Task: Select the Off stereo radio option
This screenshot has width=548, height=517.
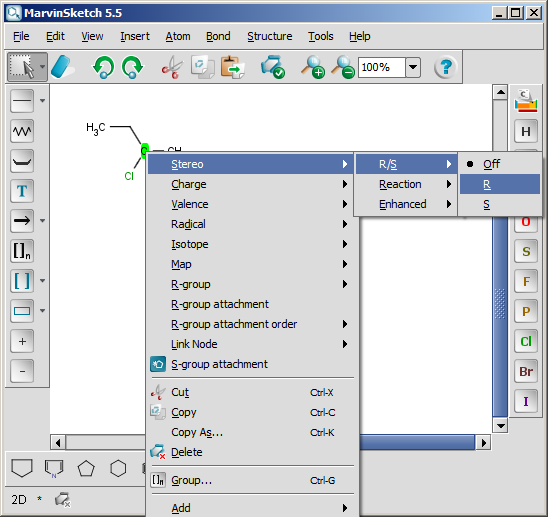Action: [x=499, y=164]
